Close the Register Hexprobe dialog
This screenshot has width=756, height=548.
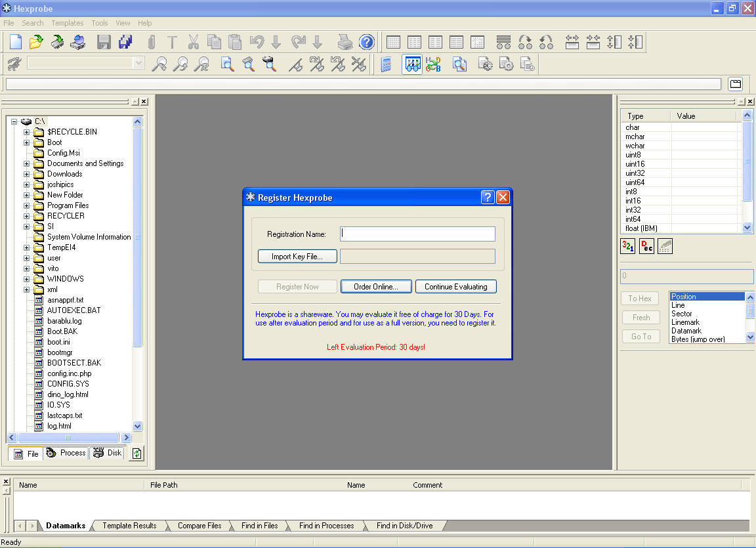503,197
